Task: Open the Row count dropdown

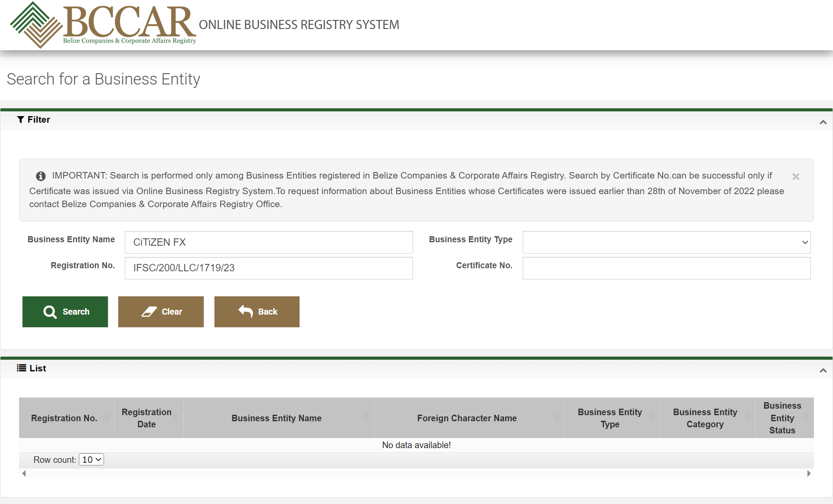Action: tap(91, 459)
